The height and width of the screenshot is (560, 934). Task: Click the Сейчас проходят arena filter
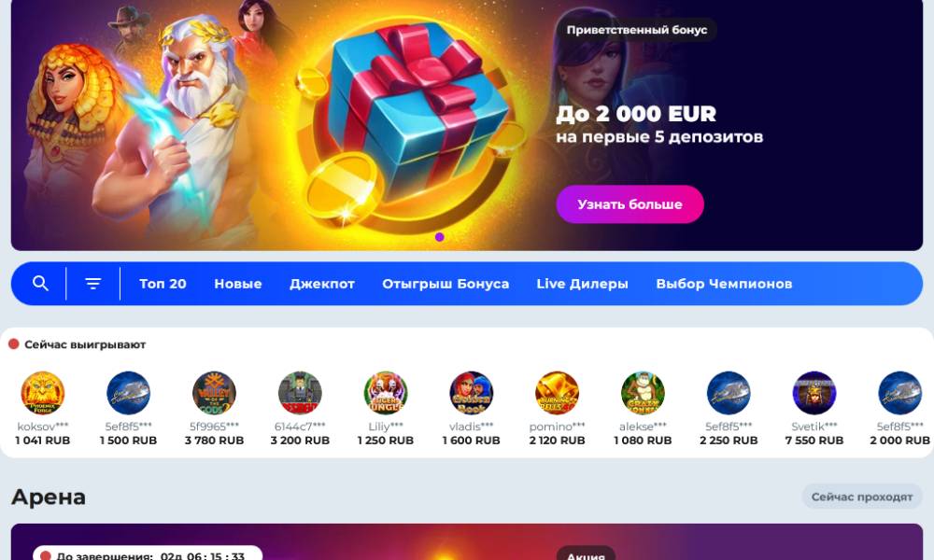(862, 497)
